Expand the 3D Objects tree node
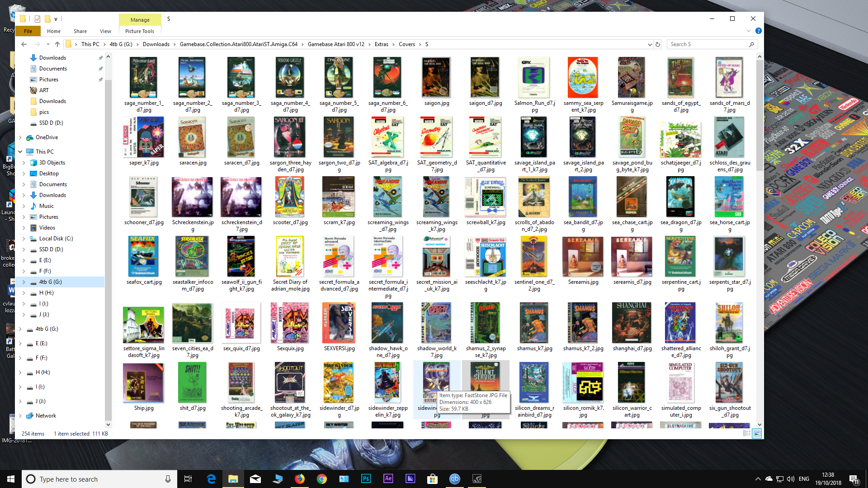 (x=24, y=163)
